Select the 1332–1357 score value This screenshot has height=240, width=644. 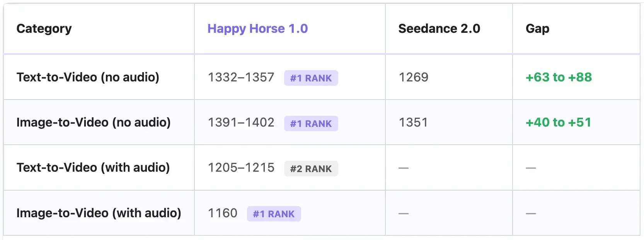(241, 77)
